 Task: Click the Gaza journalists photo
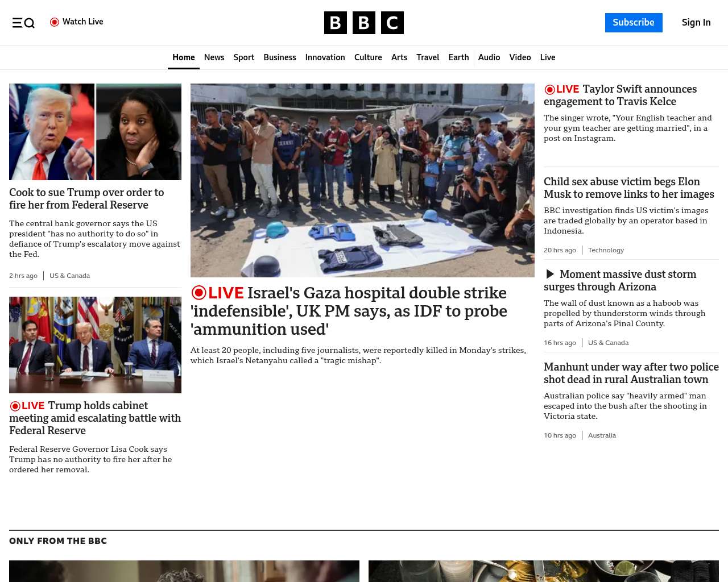click(x=362, y=181)
